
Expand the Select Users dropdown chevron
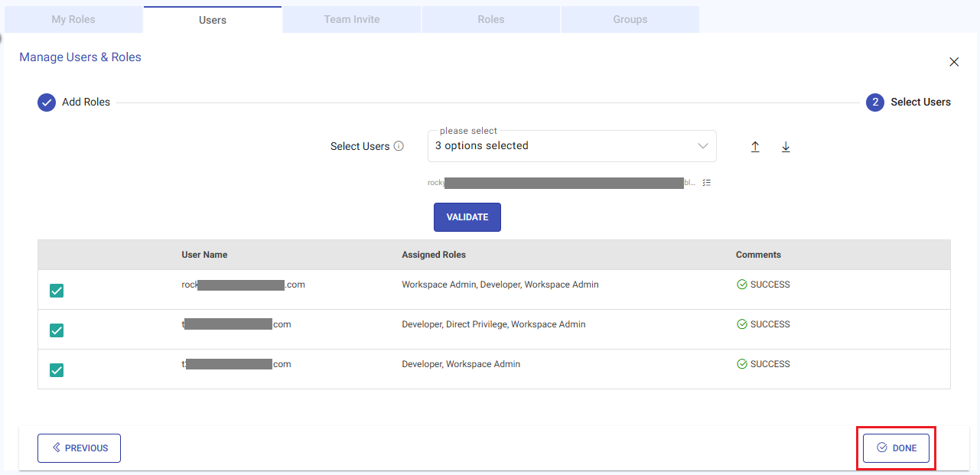pos(703,146)
